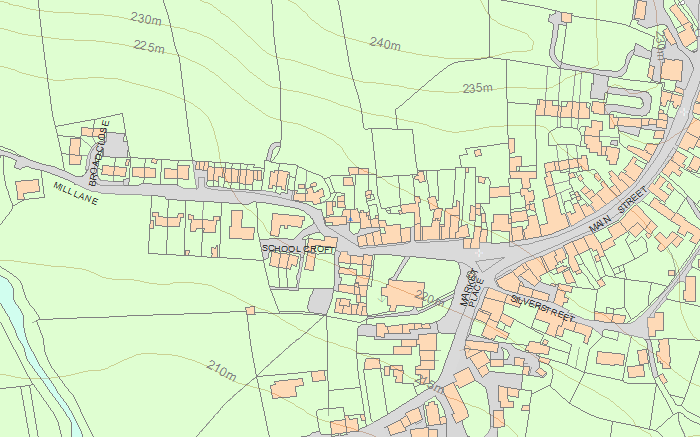This screenshot has width=700, height=437.
Task: Select the MAIN STREET label
Action: 618,209
